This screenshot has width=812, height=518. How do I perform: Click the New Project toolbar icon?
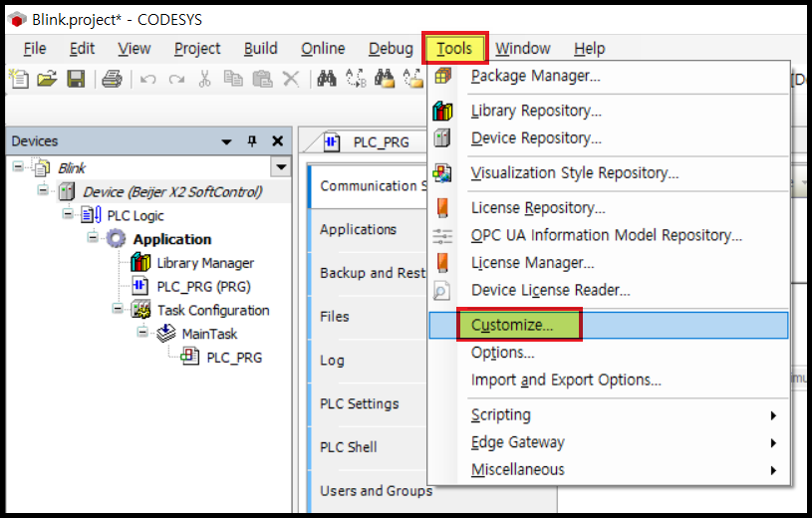click(19, 80)
